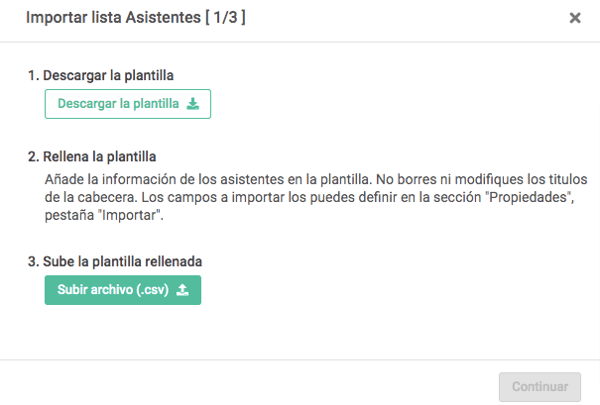Click the heading 2. Rellena la plantilla
Image resolution: width=600 pixels, height=405 pixels.
pyautogui.click(x=92, y=157)
